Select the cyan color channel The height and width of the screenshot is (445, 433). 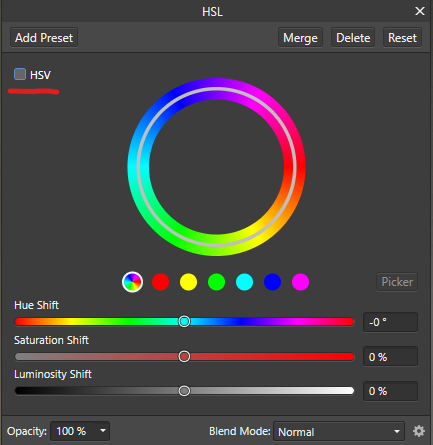(244, 282)
